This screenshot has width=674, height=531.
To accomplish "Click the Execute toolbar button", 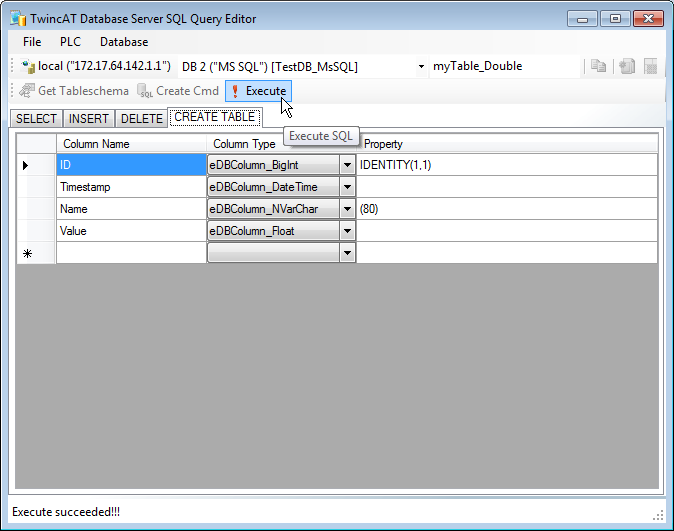I will pyautogui.click(x=258, y=91).
